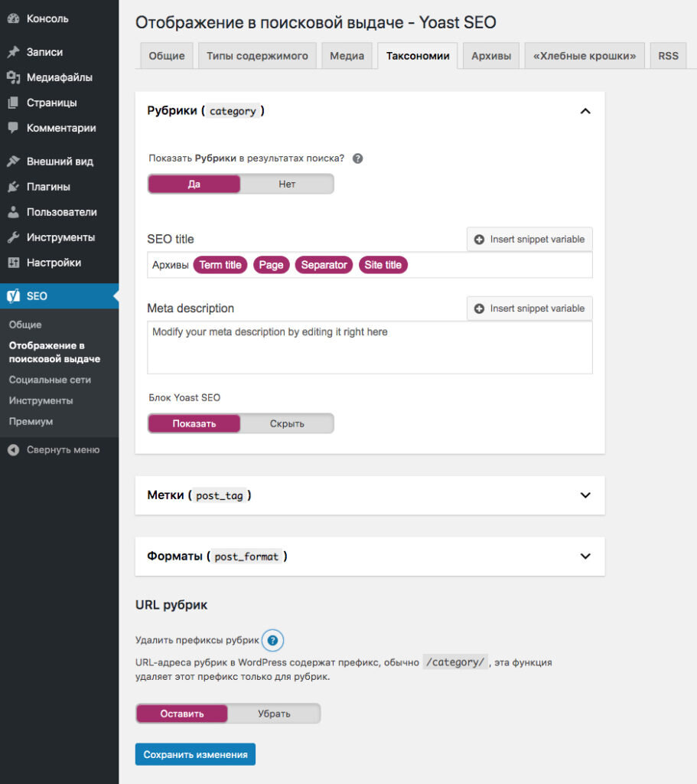The width and height of the screenshot is (697, 784).
Task: Open Отображение в поисковой выдаче submenu
Action: tap(54, 352)
